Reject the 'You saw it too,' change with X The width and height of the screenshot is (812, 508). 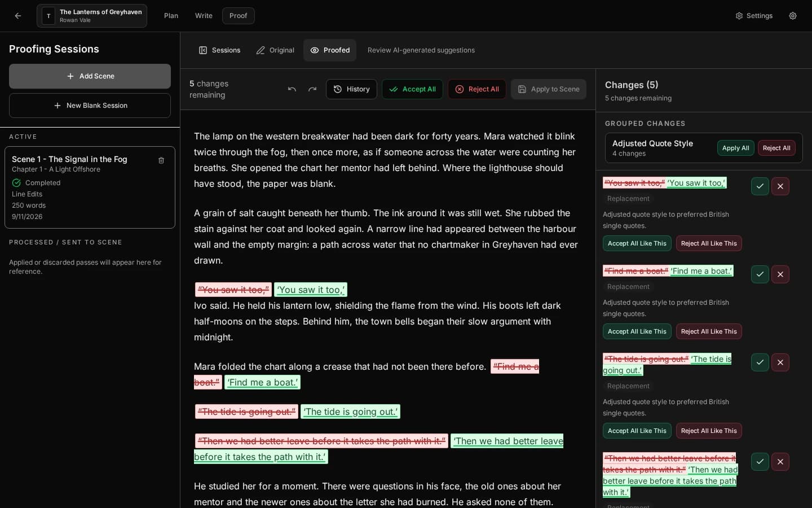[x=780, y=186]
